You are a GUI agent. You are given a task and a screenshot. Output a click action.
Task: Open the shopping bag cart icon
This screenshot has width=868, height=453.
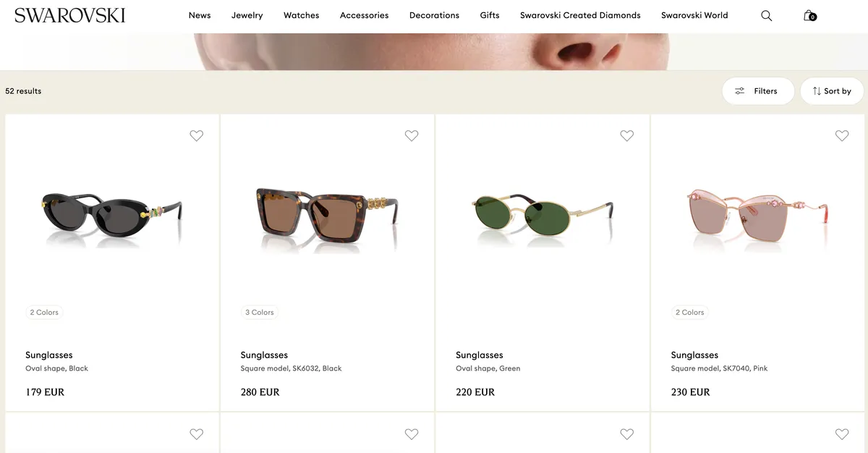(809, 15)
